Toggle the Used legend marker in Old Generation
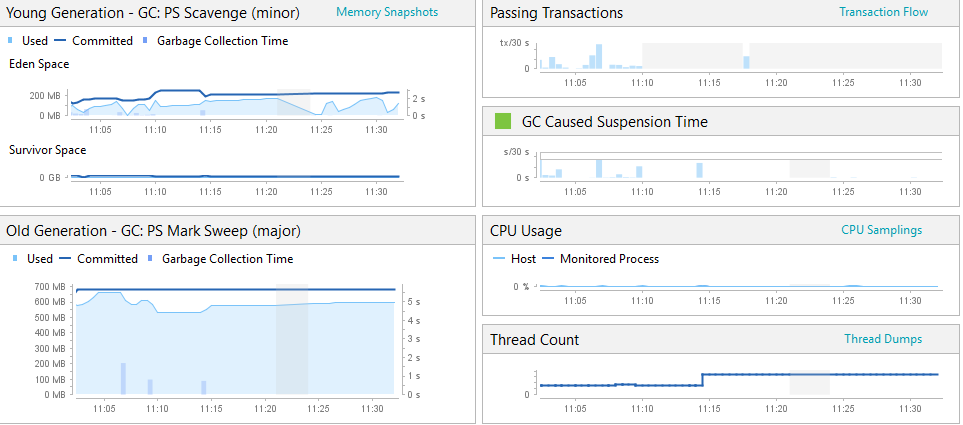The image size is (963, 425). pyautogui.click(x=34, y=259)
